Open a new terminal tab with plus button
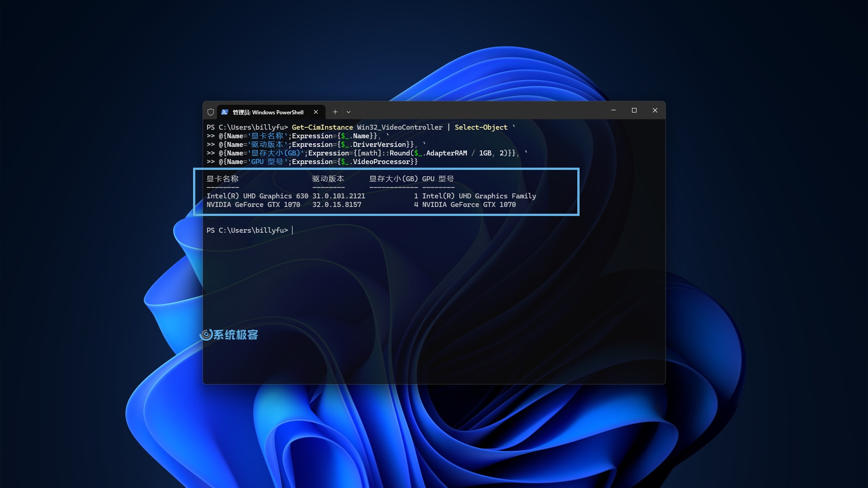 [335, 112]
